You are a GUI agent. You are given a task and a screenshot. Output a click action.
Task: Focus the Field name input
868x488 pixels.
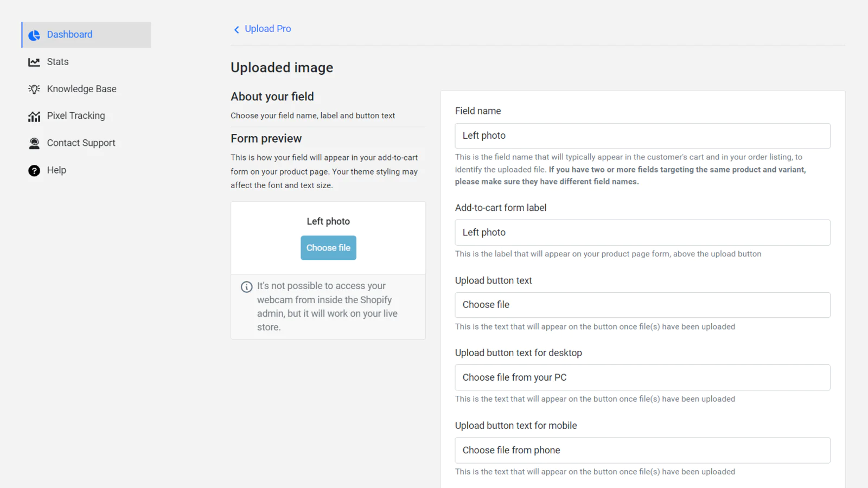pos(642,136)
